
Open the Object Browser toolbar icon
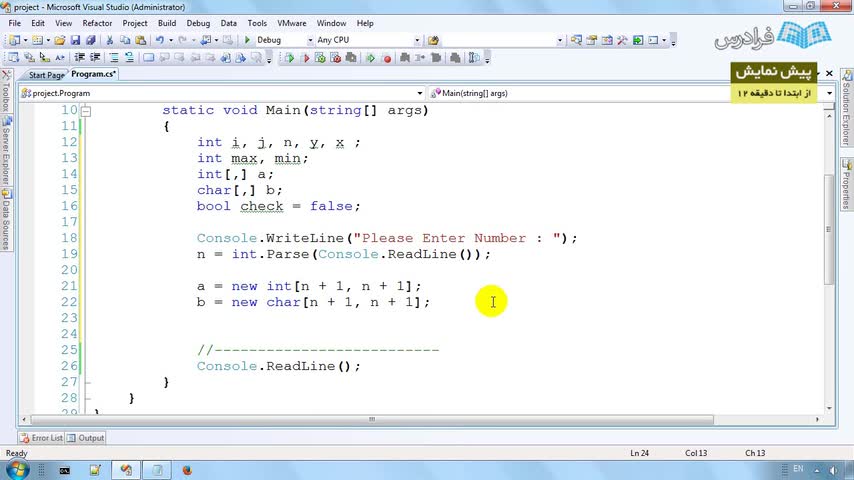point(607,40)
